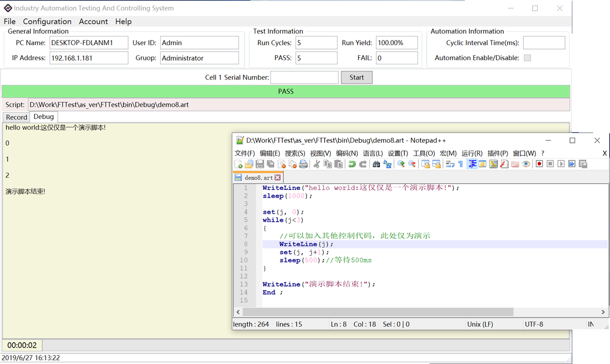Toggle the Automation Enable/Disable checkbox
Screen dimensions: 610x364
click(527, 58)
